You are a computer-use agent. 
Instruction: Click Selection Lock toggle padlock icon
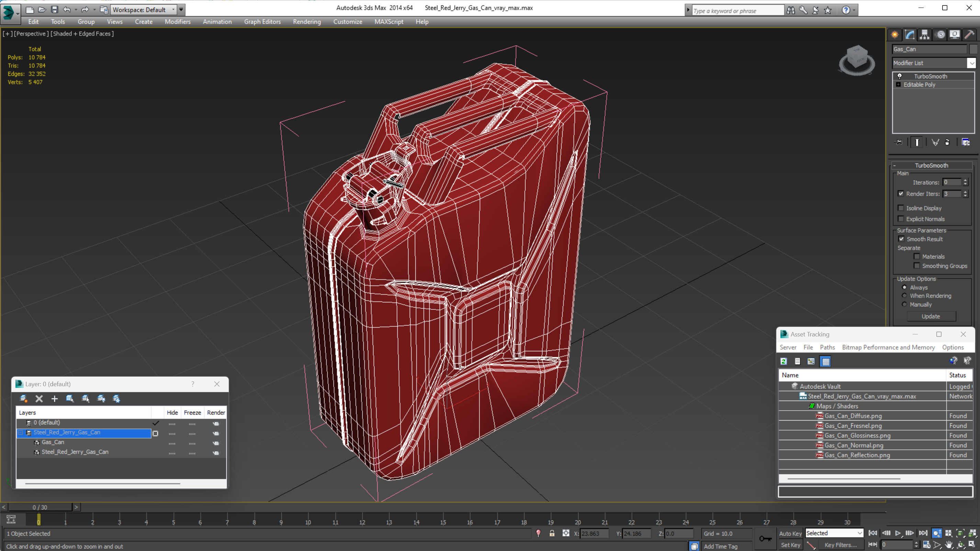[x=552, y=533]
